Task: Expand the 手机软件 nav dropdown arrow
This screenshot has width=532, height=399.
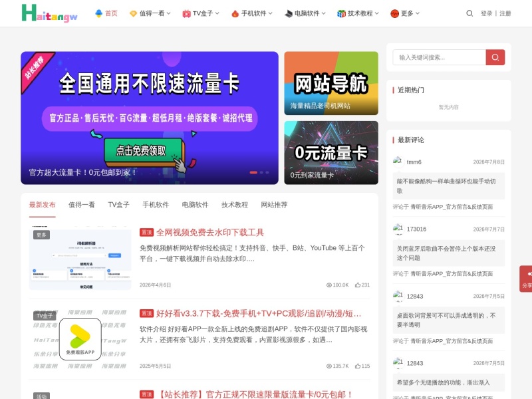Action: (271, 13)
